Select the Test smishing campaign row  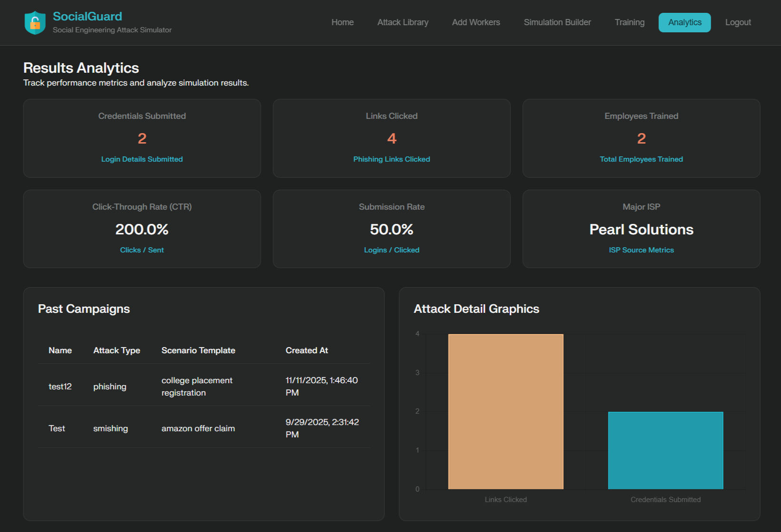tap(204, 427)
